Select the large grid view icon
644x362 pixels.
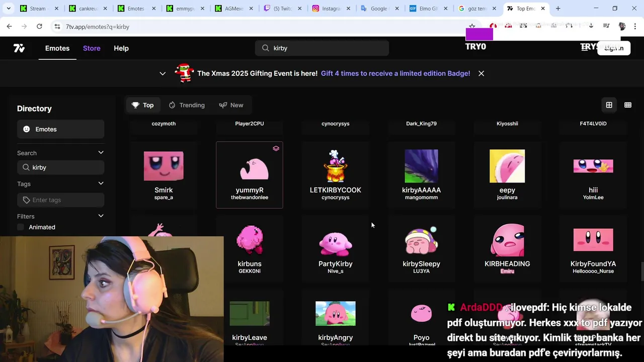(609, 105)
